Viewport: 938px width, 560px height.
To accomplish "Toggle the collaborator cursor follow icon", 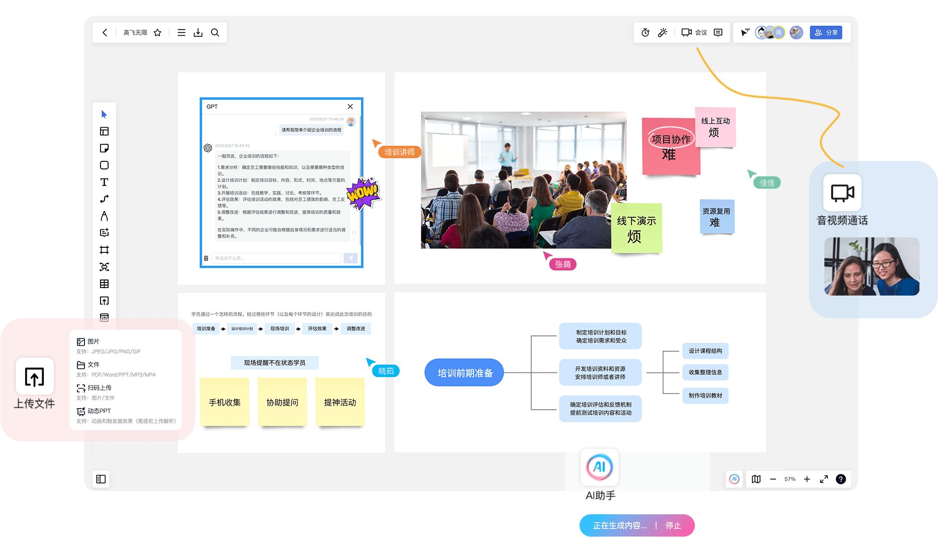I will [x=745, y=33].
